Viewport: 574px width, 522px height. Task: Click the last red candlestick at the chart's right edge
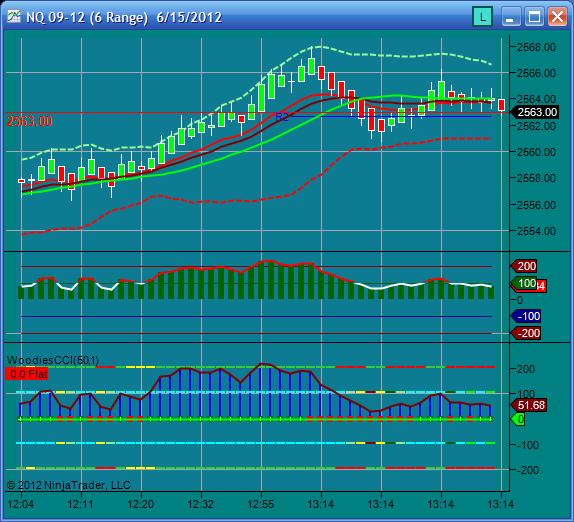(502, 105)
